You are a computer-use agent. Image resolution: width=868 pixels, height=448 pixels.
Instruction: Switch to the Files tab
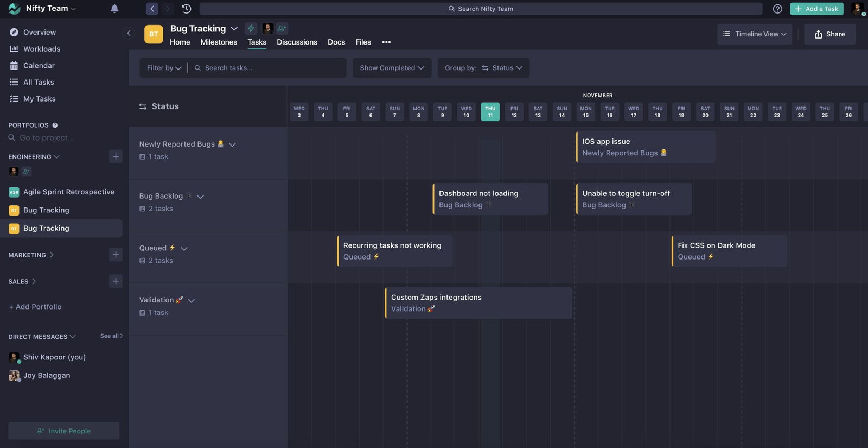(x=363, y=42)
